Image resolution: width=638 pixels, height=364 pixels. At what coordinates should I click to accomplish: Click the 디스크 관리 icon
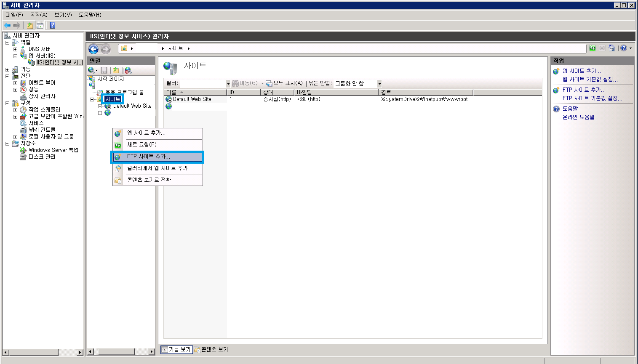pos(23,157)
